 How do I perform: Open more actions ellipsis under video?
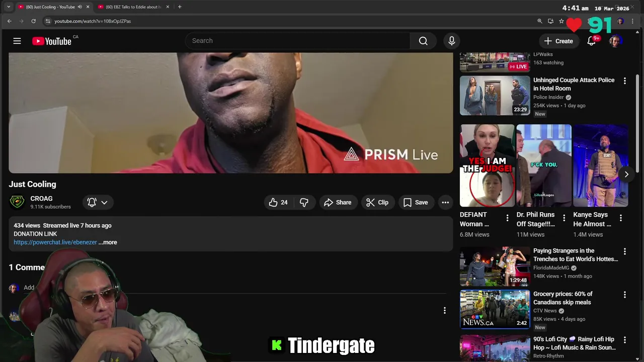point(445,202)
